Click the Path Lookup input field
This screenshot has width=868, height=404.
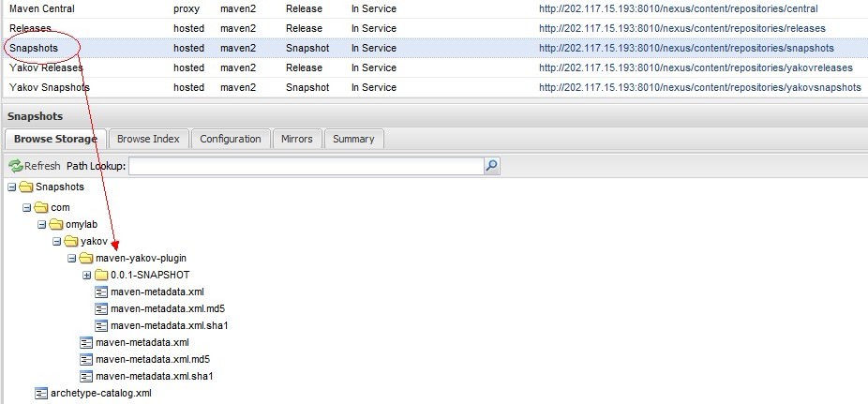pyautogui.click(x=306, y=166)
